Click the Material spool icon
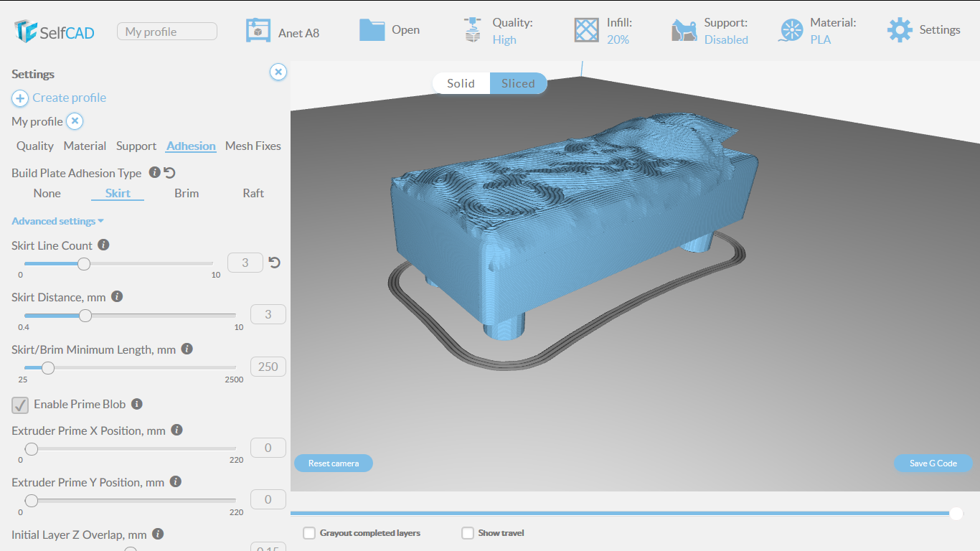980x551 pixels. (x=791, y=30)
